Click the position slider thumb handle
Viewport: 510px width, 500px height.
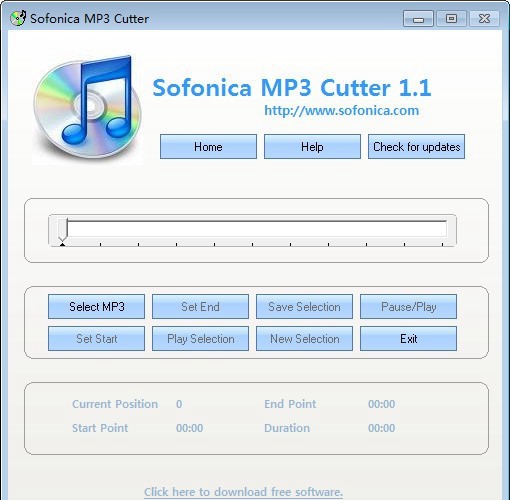pos(62,229)
